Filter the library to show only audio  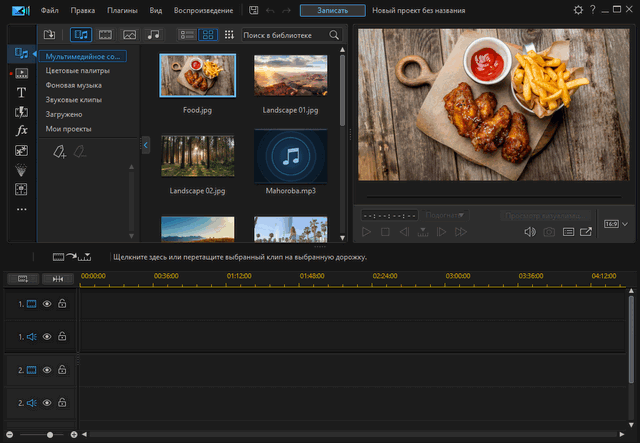[x=153, y=35]
